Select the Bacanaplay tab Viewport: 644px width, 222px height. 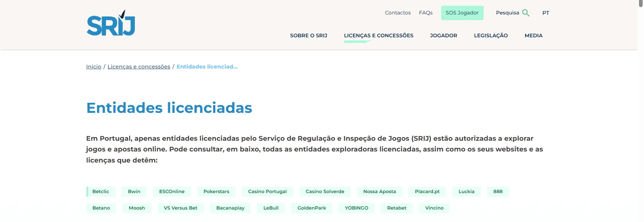(x=230, y=208)
